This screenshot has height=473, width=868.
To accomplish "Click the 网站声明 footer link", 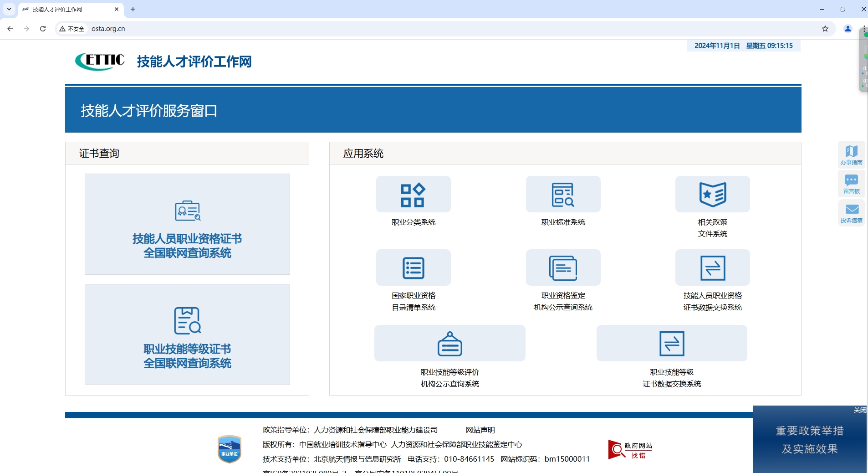I will [x=480, y=430].
